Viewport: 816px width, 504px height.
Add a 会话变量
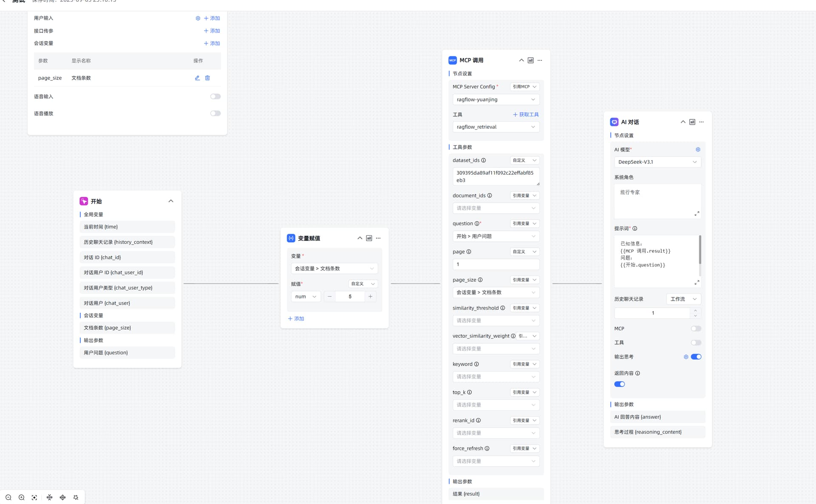[212, 43]
